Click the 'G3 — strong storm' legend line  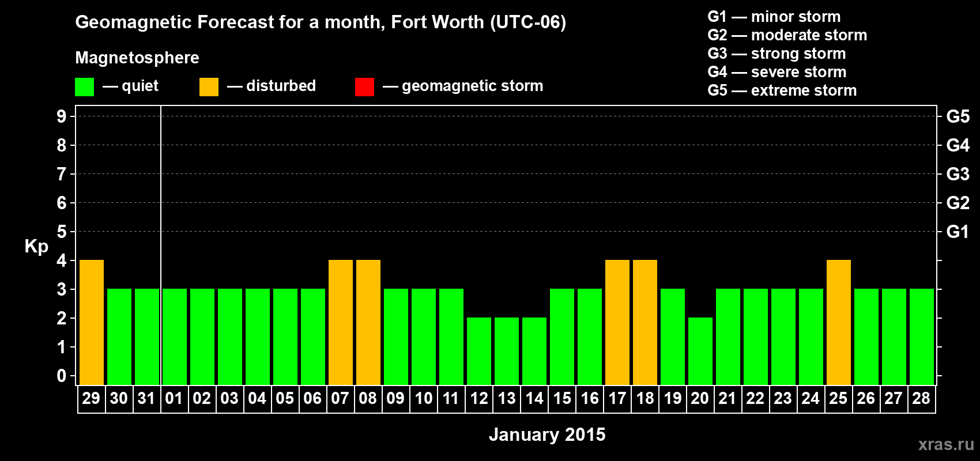click(777, 54)
